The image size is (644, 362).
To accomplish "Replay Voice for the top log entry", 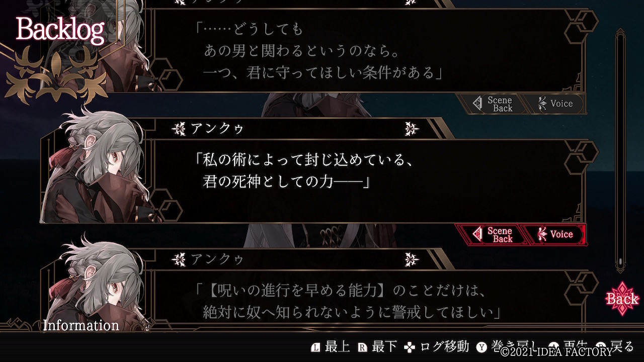I will 555,104.
